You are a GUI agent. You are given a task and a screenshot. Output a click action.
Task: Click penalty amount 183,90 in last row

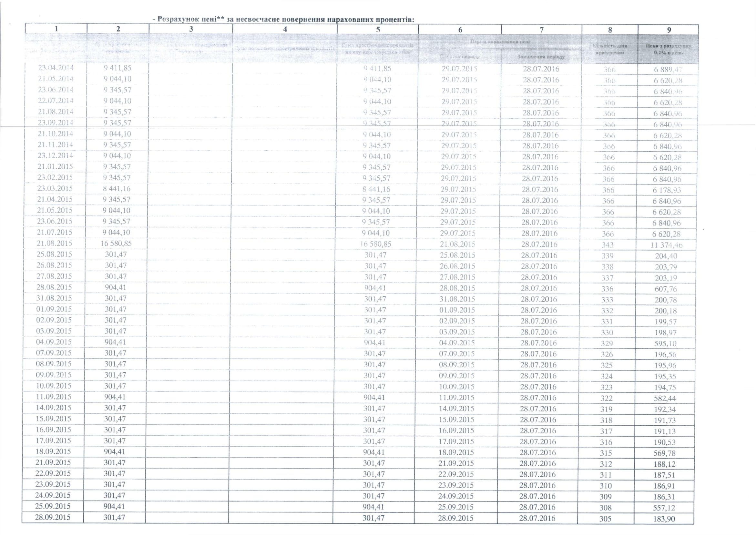coord(664,519)
